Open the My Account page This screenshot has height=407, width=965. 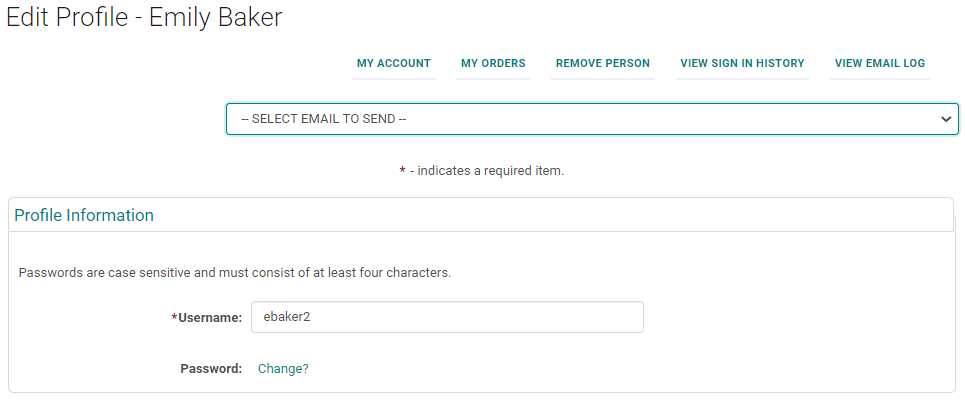click(393, 63)
